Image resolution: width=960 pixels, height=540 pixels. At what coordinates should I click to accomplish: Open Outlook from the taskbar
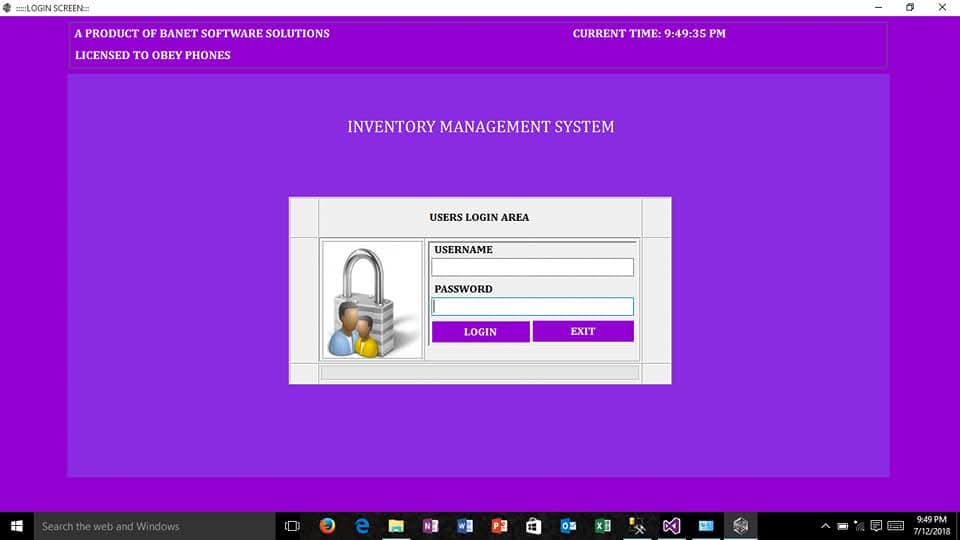[568, 526]
